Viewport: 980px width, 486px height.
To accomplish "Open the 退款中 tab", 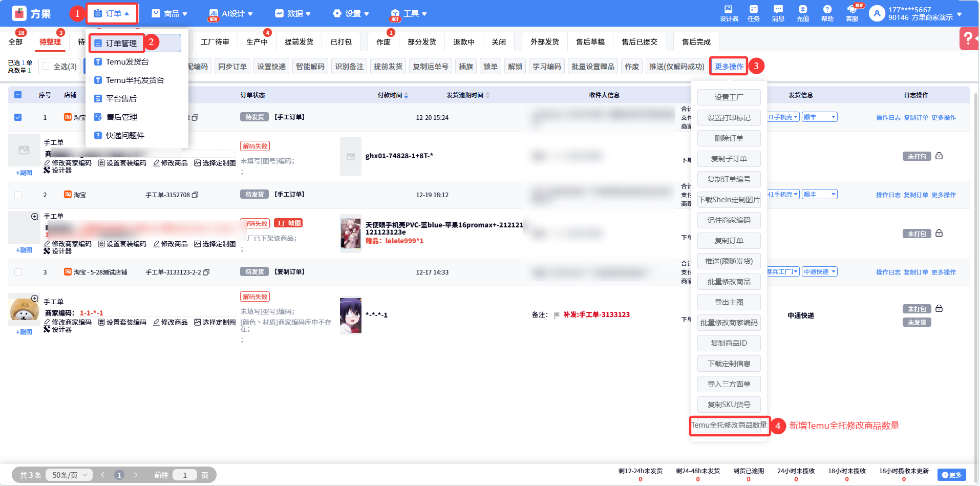I will (464, 42).
